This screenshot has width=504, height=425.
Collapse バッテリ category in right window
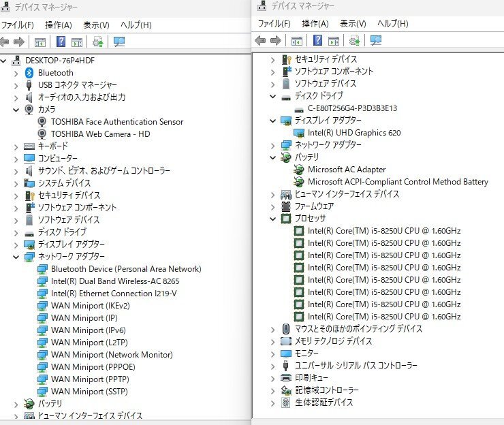pos(273,158)
